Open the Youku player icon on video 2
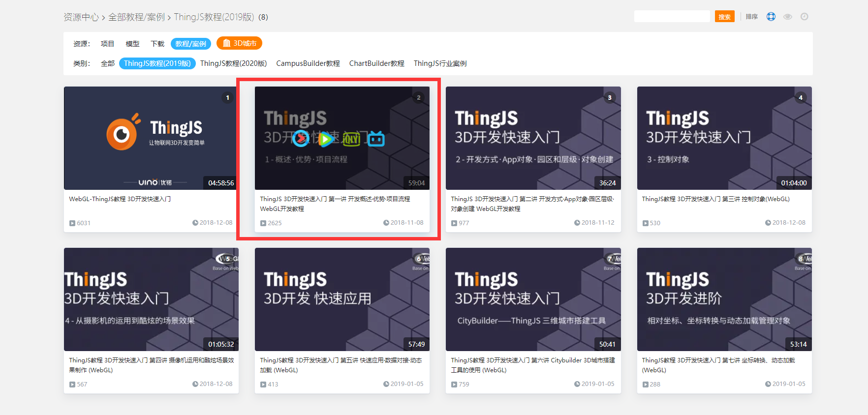Screen dimensions: 868x415 301,139
